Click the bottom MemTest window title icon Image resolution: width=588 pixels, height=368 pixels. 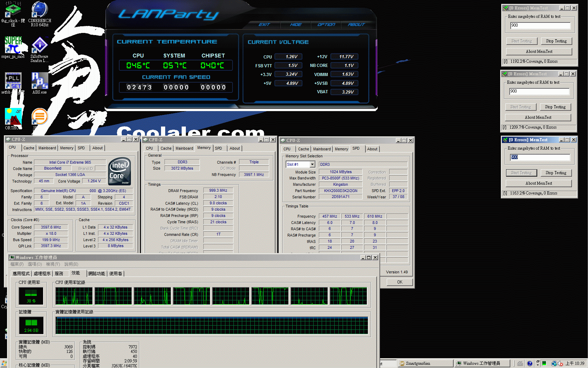pyautogui.click(x=505, y=140)
